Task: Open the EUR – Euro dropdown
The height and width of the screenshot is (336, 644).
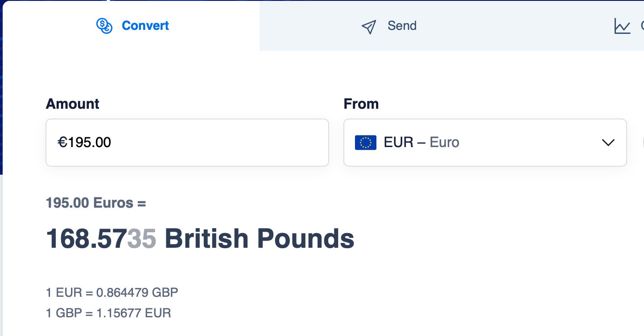Action: (485, 143)
